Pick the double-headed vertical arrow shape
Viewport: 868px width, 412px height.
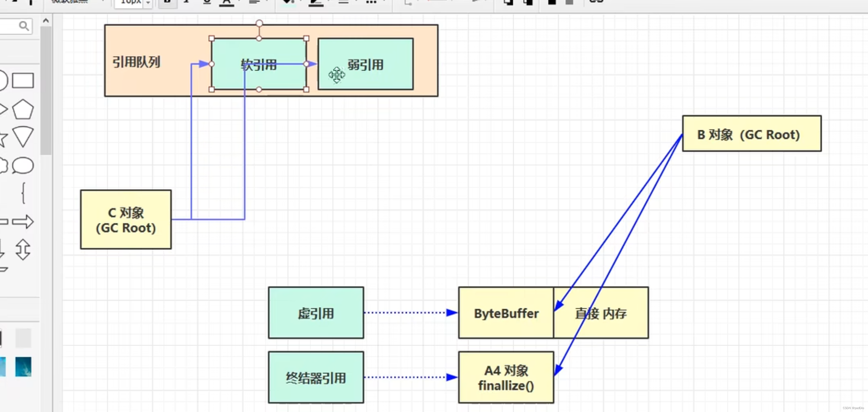pyautogui.click(x=23, y=250)
